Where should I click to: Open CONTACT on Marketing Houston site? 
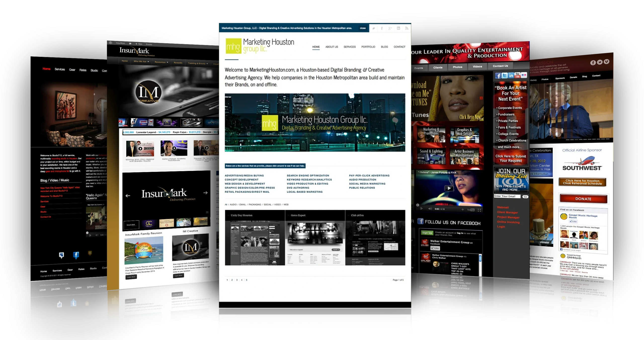[x=399, y=47]
